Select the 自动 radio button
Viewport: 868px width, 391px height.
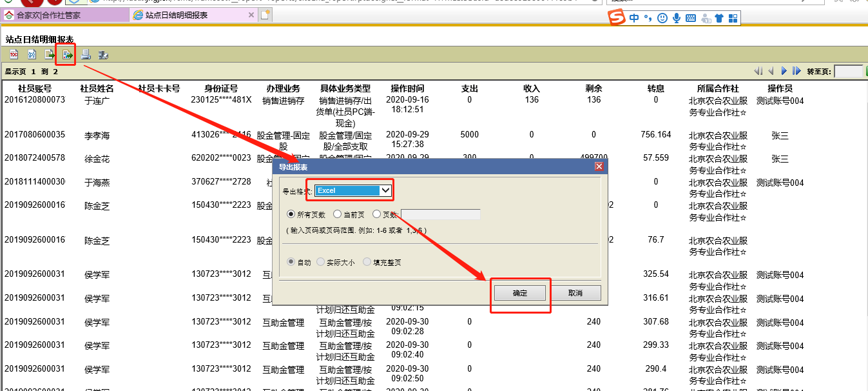pyautogui.click(x=291, y=262)
